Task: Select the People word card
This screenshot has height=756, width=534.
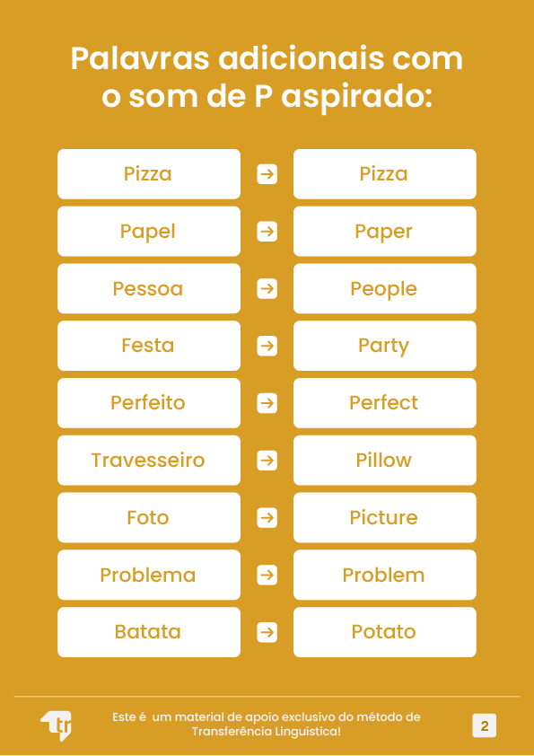Action: point(385,289)
